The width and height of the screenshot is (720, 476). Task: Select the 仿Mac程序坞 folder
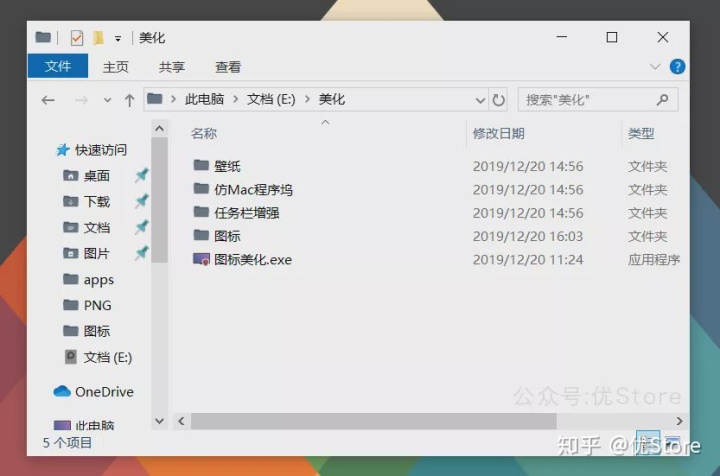tap(253, 190)
